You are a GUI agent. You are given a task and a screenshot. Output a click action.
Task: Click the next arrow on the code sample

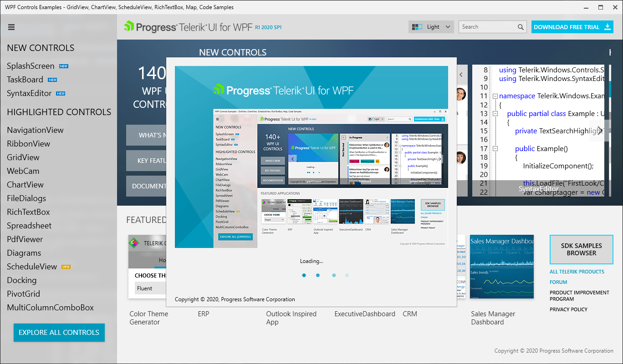(600, 131)
